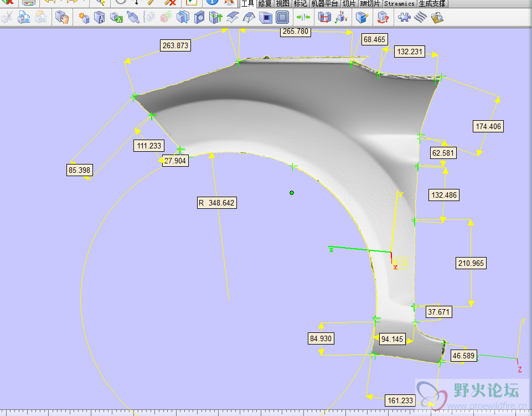
Task: Select the 132.486 dimension label
Action: (x=444, y=196)
